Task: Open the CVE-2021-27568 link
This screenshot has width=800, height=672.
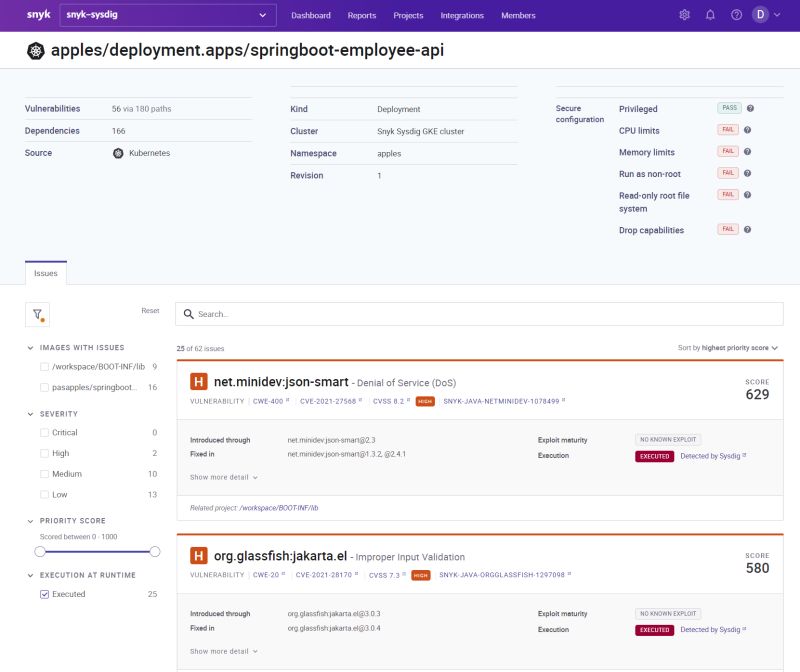Action: (331, 402)
